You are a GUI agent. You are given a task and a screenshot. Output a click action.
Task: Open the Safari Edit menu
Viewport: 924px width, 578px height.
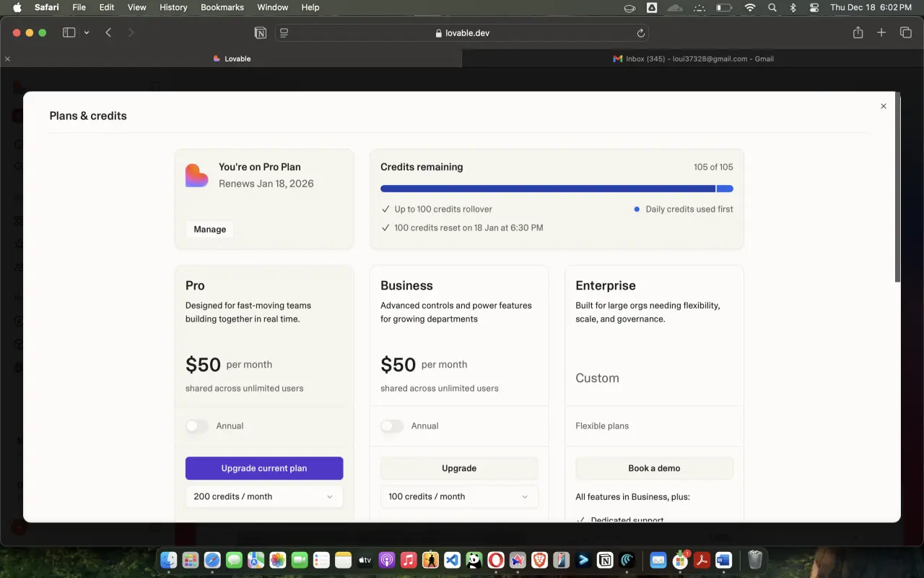pos(107,7)
